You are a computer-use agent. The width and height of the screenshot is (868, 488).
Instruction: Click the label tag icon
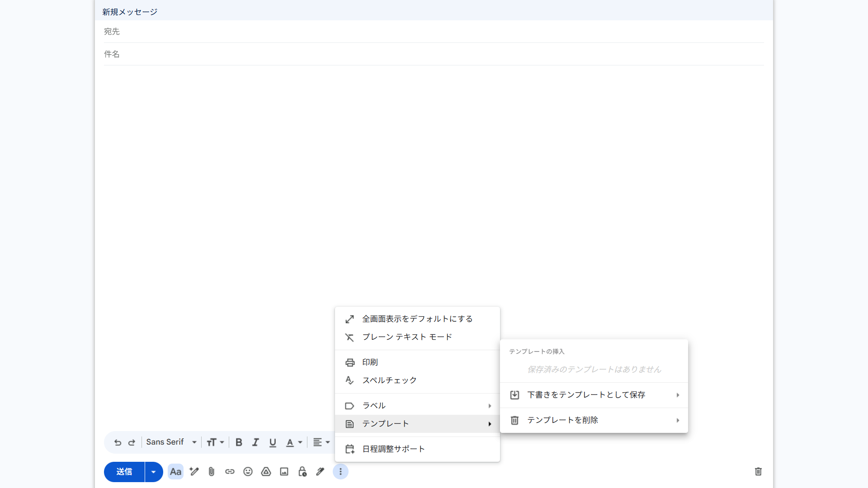[349, 406]
